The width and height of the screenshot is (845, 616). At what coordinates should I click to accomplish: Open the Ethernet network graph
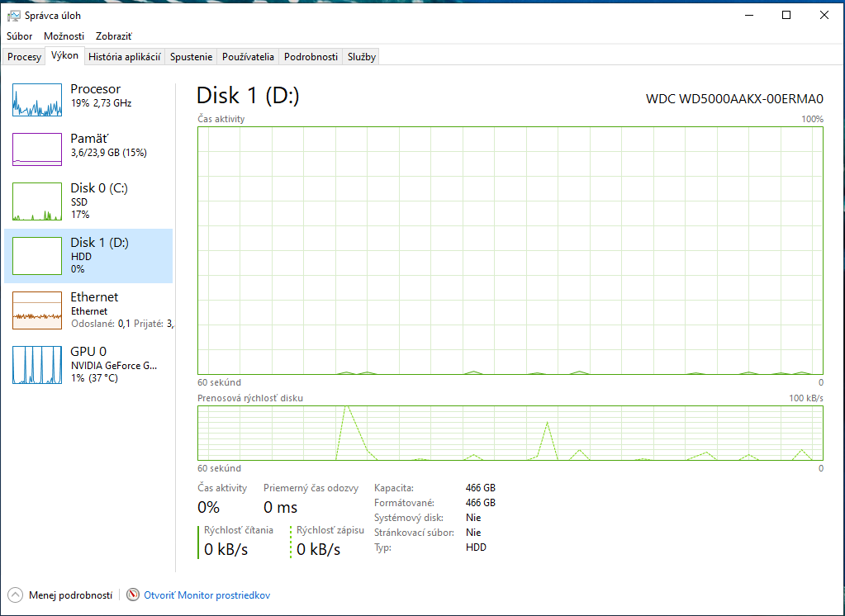tap(37, 308)
